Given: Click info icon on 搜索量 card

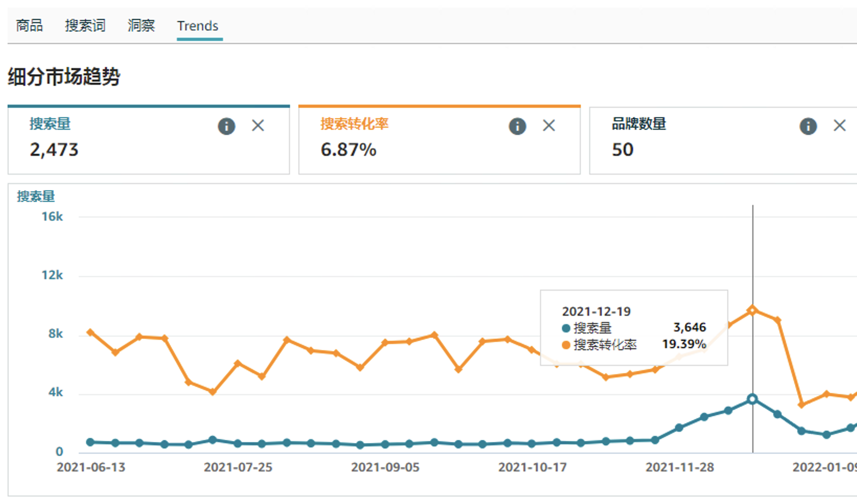Looking at the screenshot, I should tap(226, 126).
